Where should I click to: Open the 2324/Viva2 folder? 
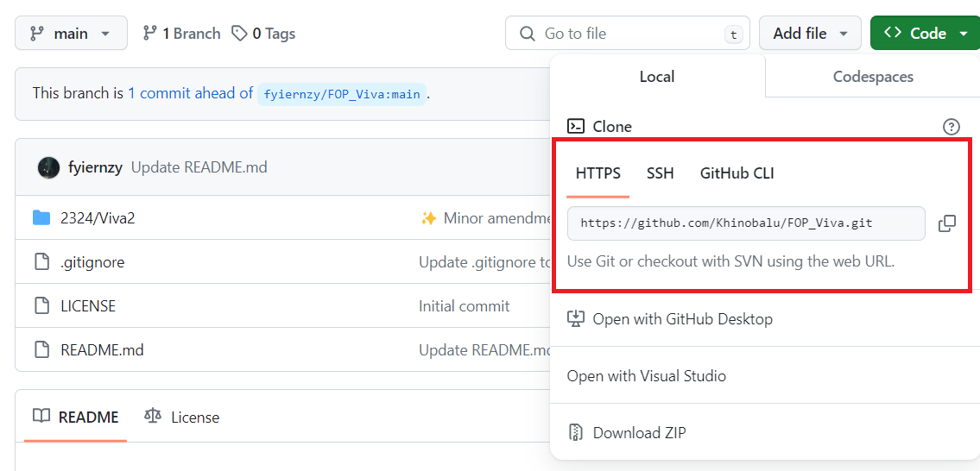coord(98,218)
